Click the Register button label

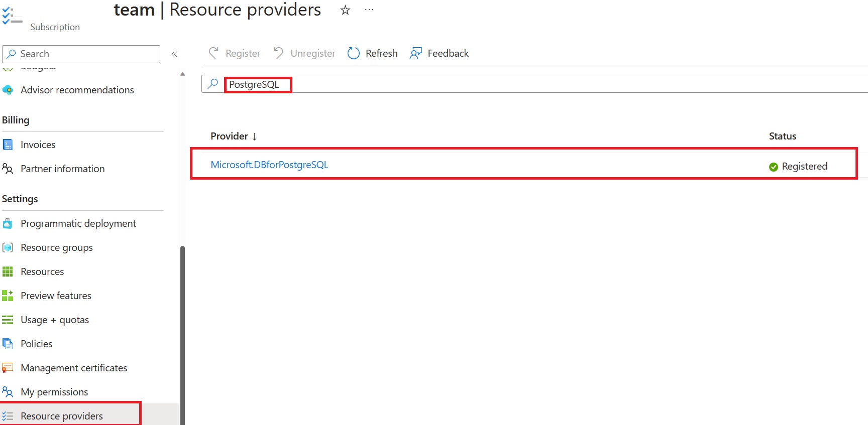click(243, 54)
